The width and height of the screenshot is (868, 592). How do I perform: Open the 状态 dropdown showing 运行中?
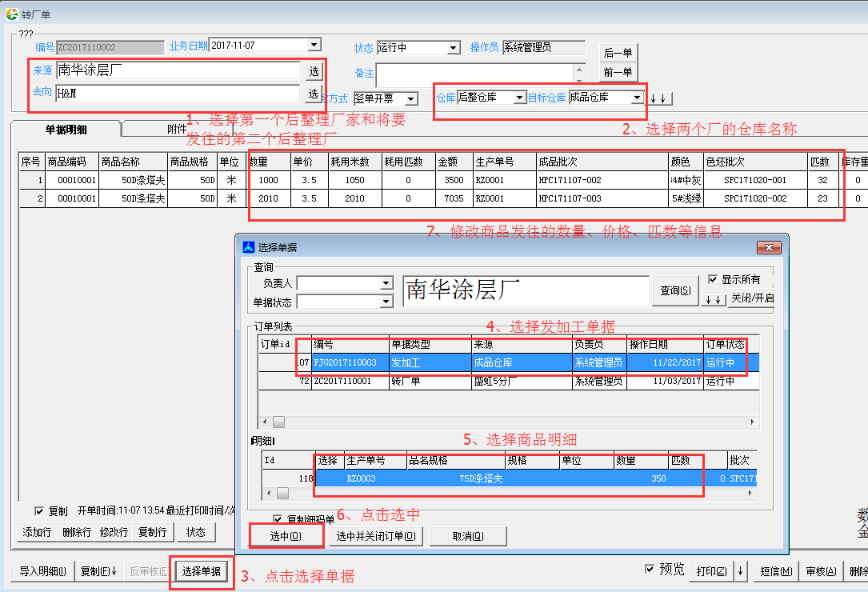coord(454,48)
